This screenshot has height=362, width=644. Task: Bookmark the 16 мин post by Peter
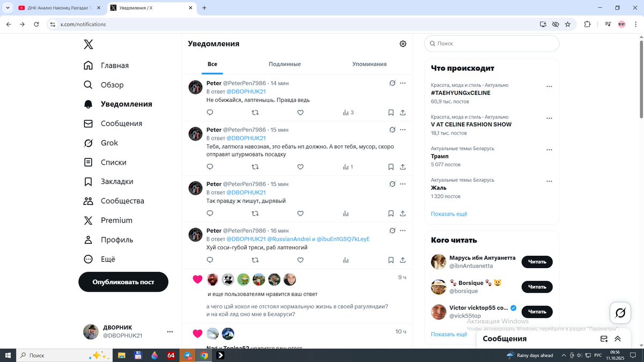click(x=391, y=260)
